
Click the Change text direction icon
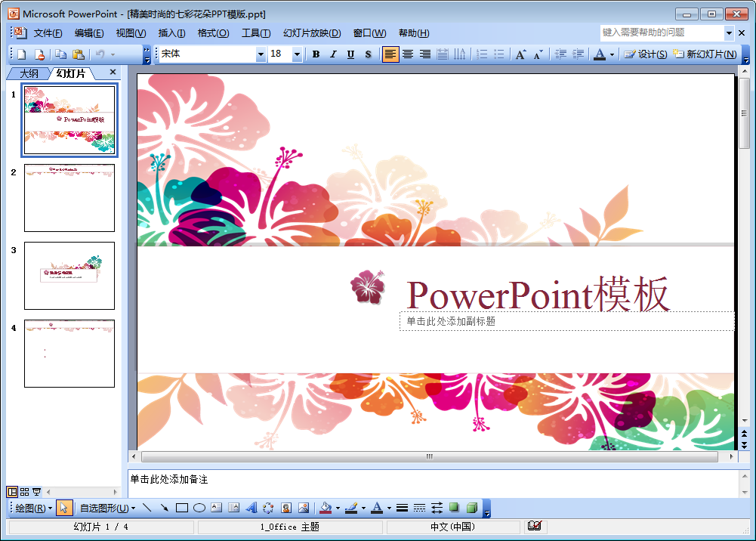(460, 54)
